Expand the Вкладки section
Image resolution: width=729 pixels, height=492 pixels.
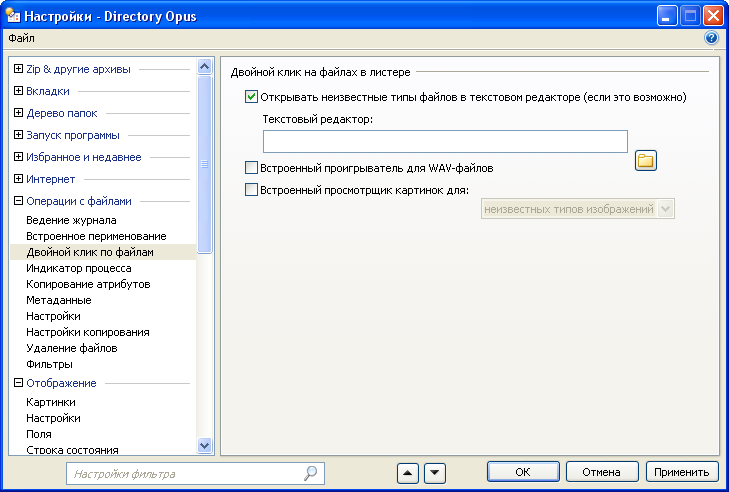[x=18, y=91]
